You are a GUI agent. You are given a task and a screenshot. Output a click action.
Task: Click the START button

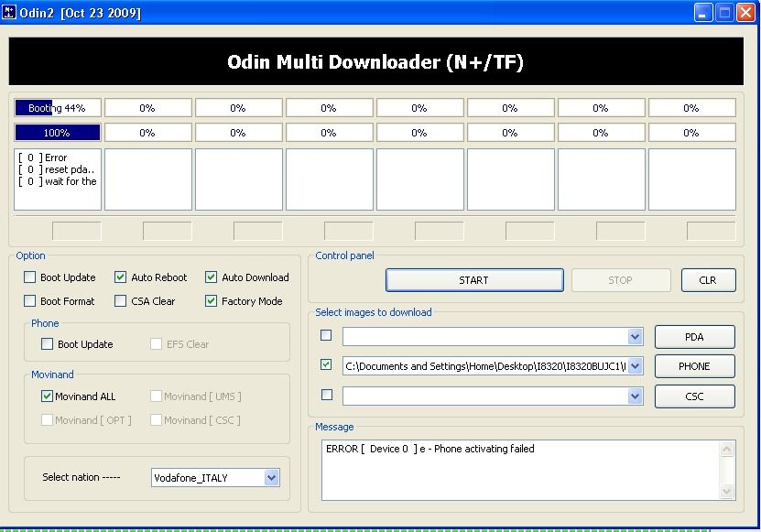[x=474, y=280]
